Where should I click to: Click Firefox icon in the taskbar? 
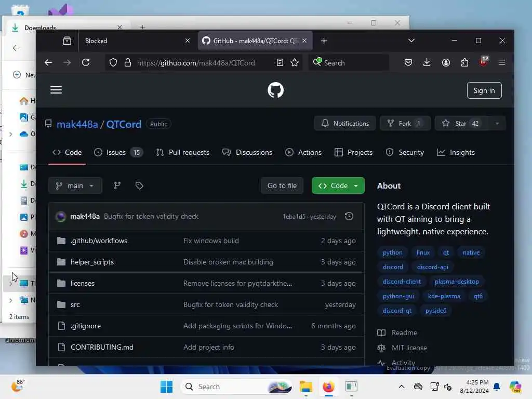click(x=328, y=387)
